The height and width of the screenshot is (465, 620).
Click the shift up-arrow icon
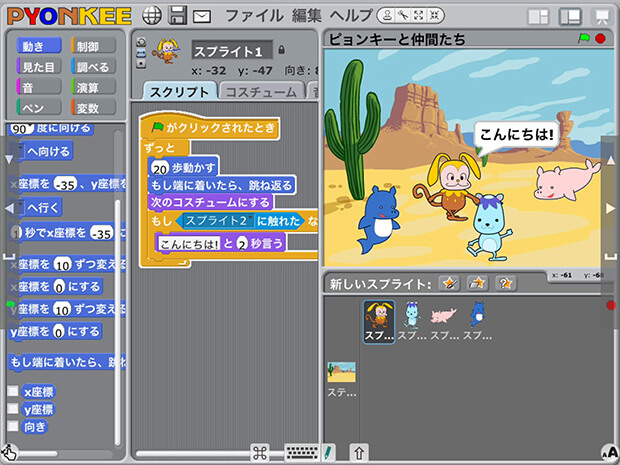click(359, 452)
